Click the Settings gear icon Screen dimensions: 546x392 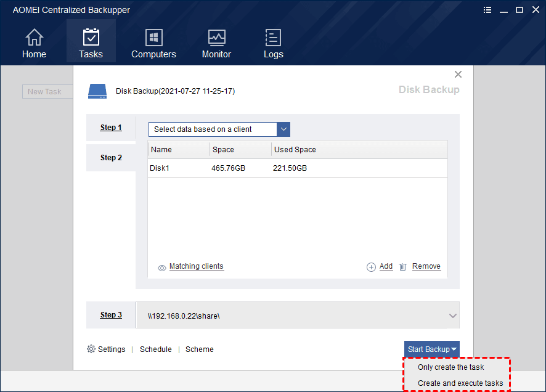(91, 349)
